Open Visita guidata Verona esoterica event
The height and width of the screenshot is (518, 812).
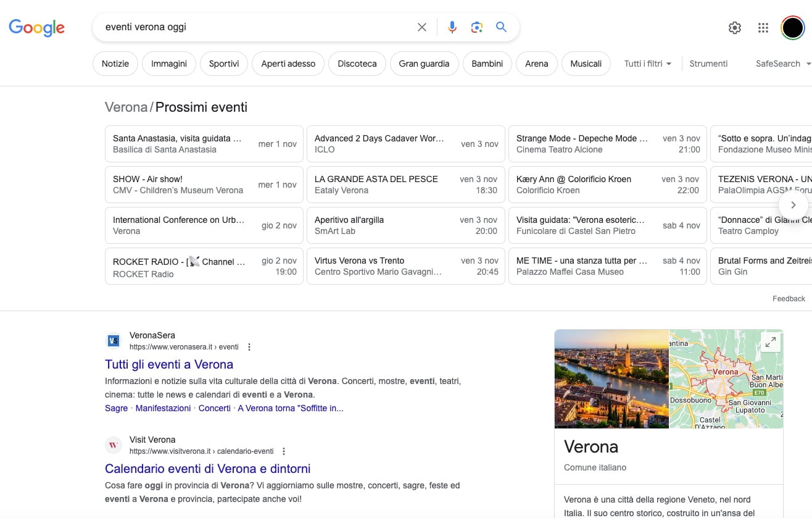[608, 225]
